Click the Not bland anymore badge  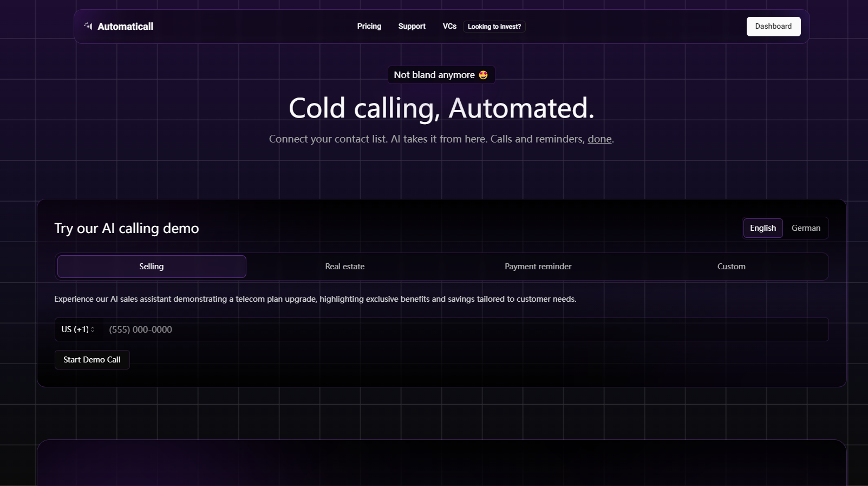[441, 75]
